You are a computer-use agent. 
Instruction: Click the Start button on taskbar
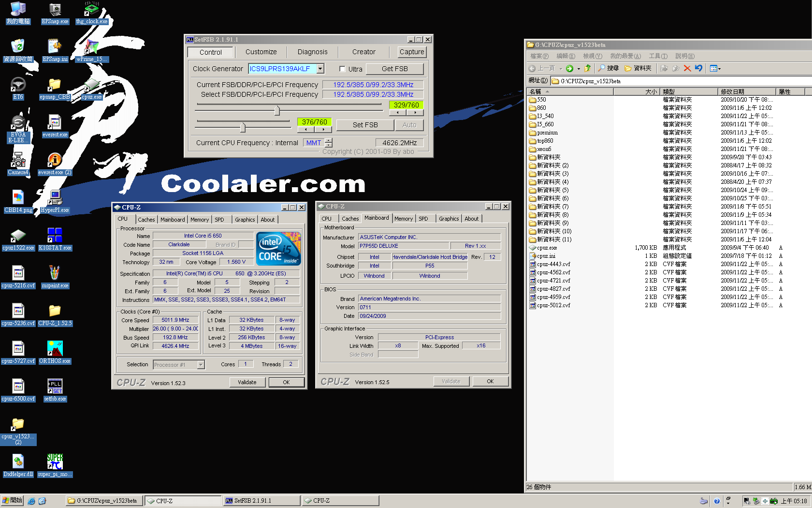click(x=12, y=501)
